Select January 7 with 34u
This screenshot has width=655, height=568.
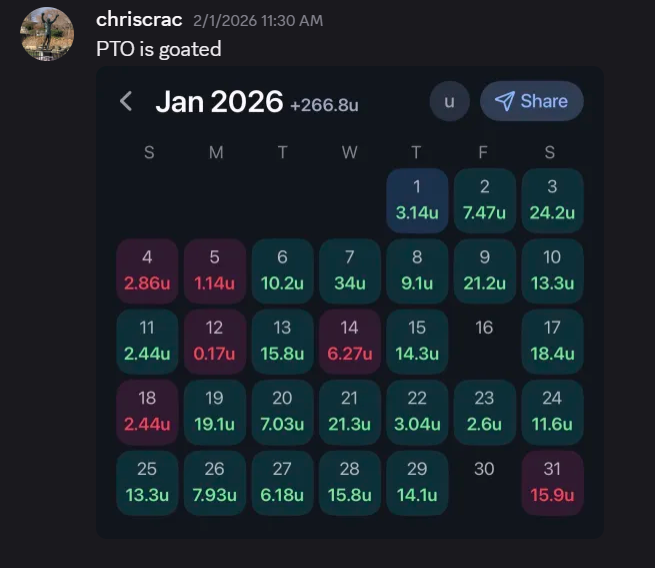[x=350, y=270]
